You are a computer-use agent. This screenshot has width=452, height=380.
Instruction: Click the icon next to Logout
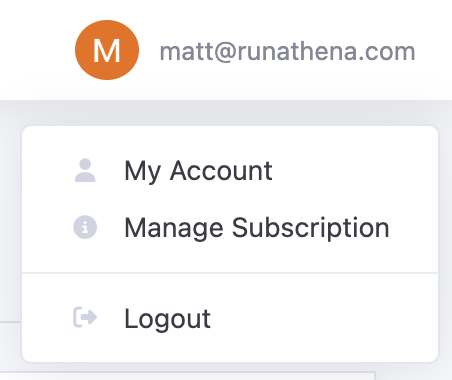(x=85, y=317)
